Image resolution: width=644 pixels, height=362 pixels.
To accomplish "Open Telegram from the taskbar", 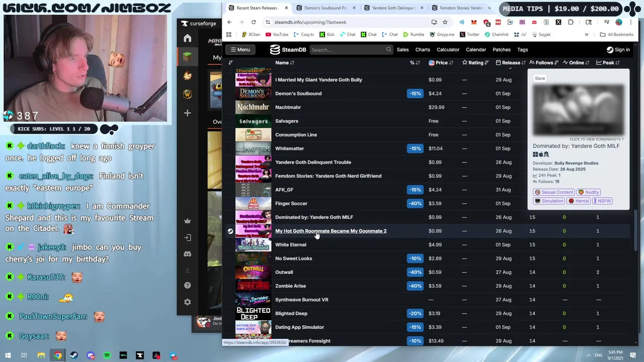I will coord(173,355).
